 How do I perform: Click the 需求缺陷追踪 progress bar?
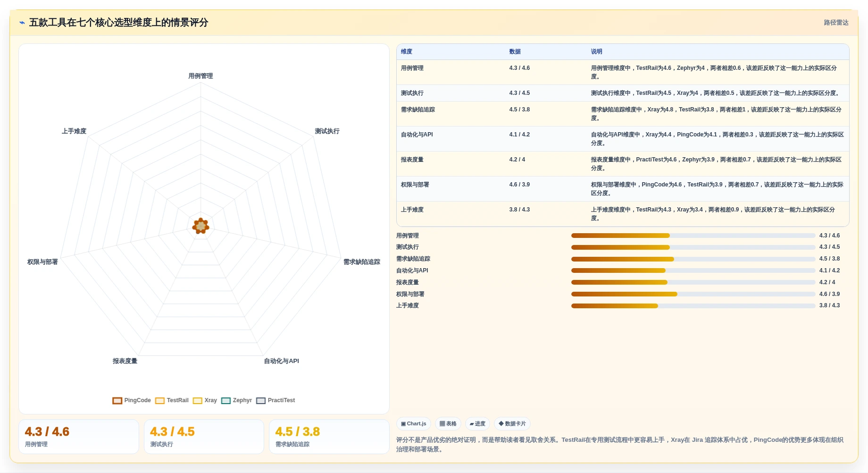(x=693, y=259)
